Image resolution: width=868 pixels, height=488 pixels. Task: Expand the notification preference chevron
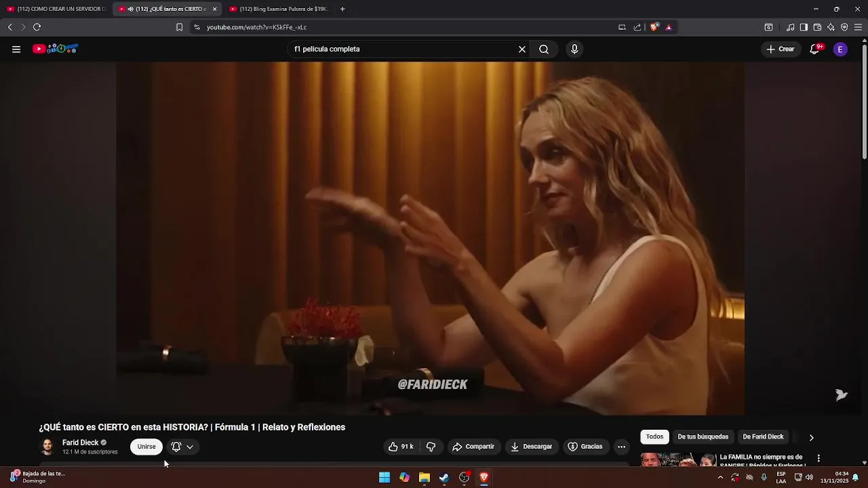190,447
